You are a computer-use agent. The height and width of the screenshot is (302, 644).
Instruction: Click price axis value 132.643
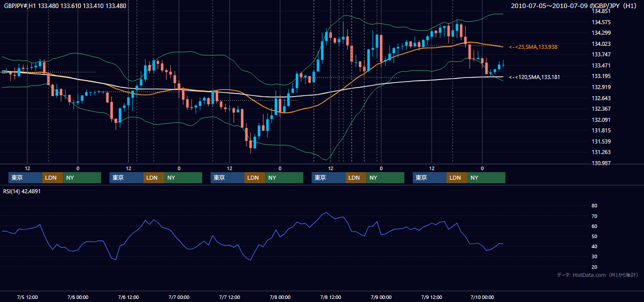click(x=601, y=98)
